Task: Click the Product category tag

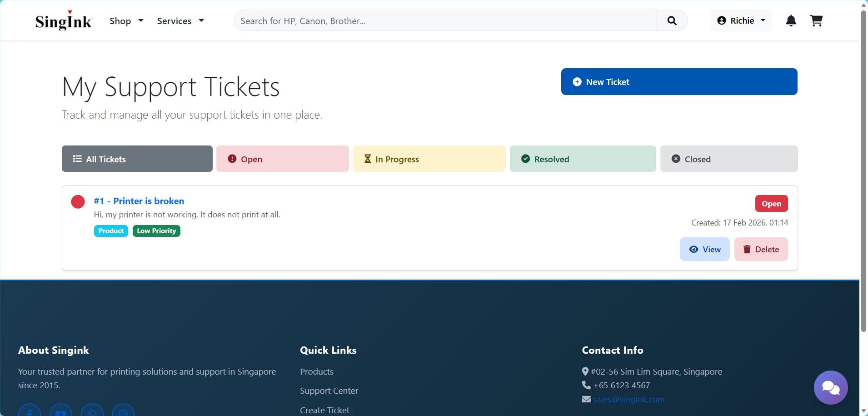Action: pyautogui.click(x=111, y=231)
